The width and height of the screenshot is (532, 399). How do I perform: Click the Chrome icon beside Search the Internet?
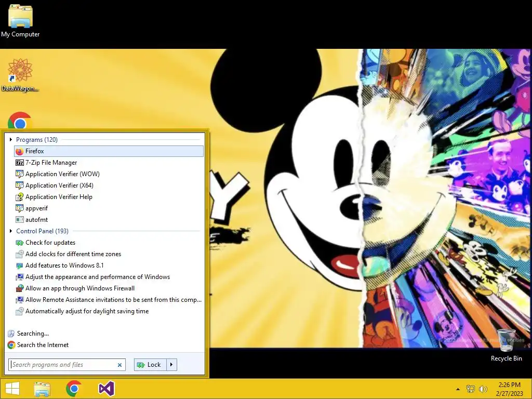tap(11, 345)
